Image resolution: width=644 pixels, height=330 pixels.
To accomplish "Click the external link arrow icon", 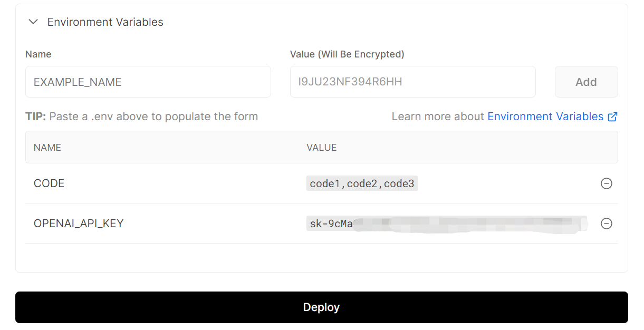I will (x=612, y=117).
